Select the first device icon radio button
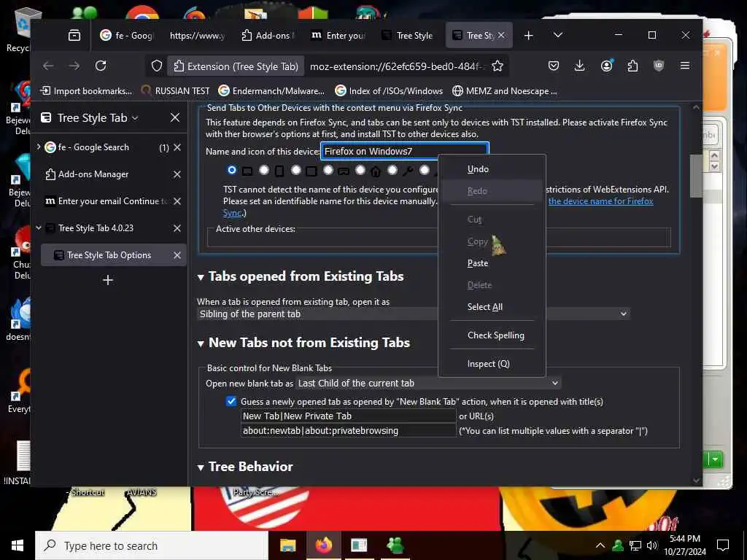The height and width of the screenshot is (560, 747). pos(232,170)
